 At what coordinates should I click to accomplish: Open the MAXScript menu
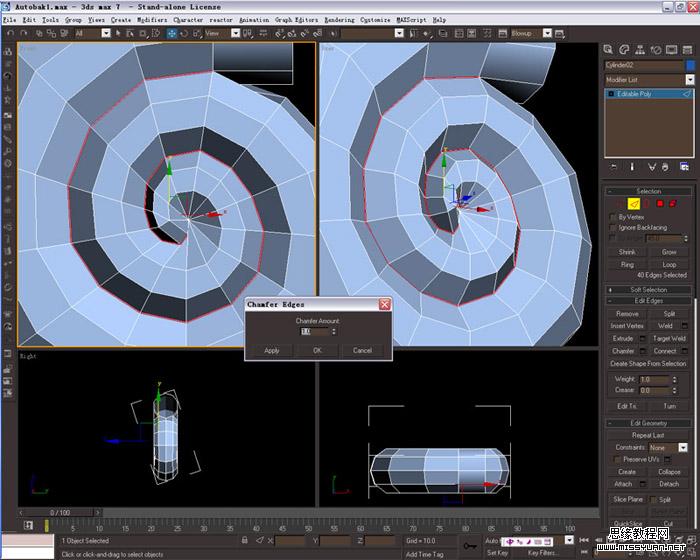411,20
